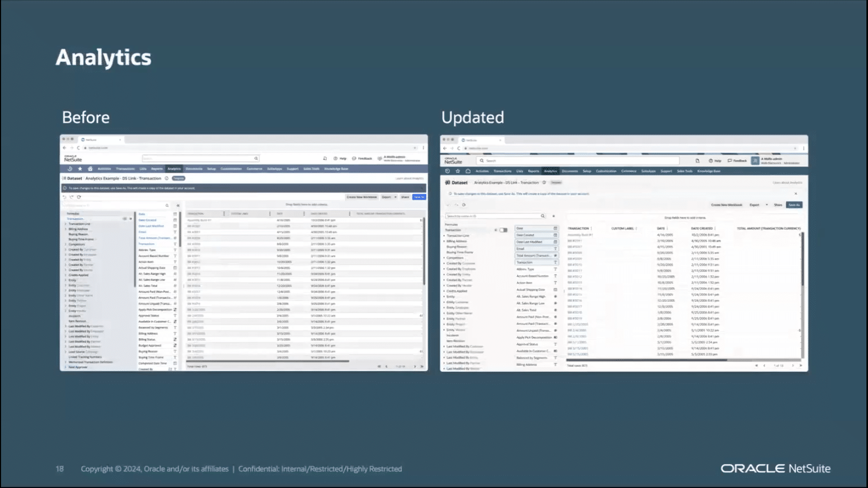Open CUSTOM LABEL column menu in Updated screenshot

pos(636,228)
